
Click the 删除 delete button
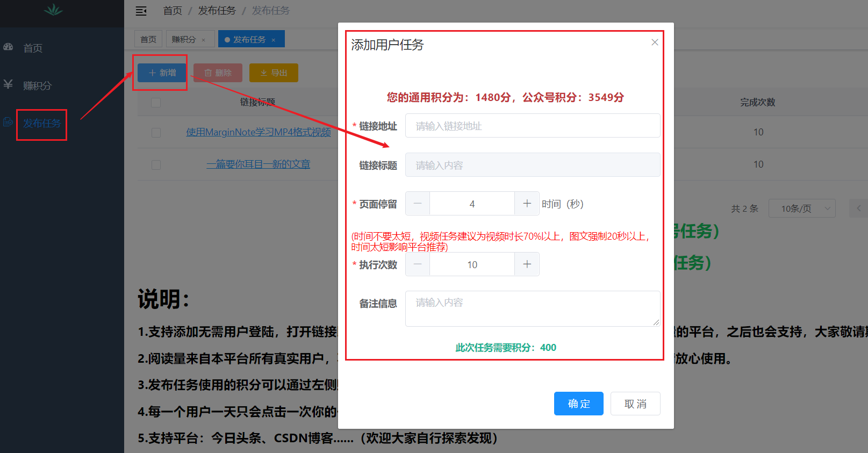tap(218, 73)
